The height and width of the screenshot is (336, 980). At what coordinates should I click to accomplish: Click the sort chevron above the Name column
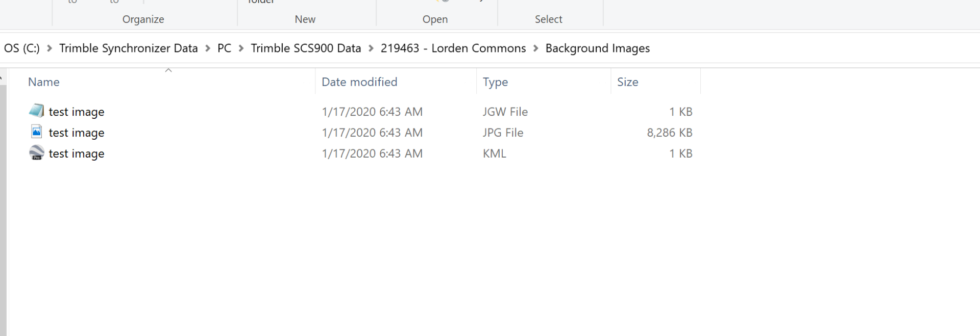168,70
